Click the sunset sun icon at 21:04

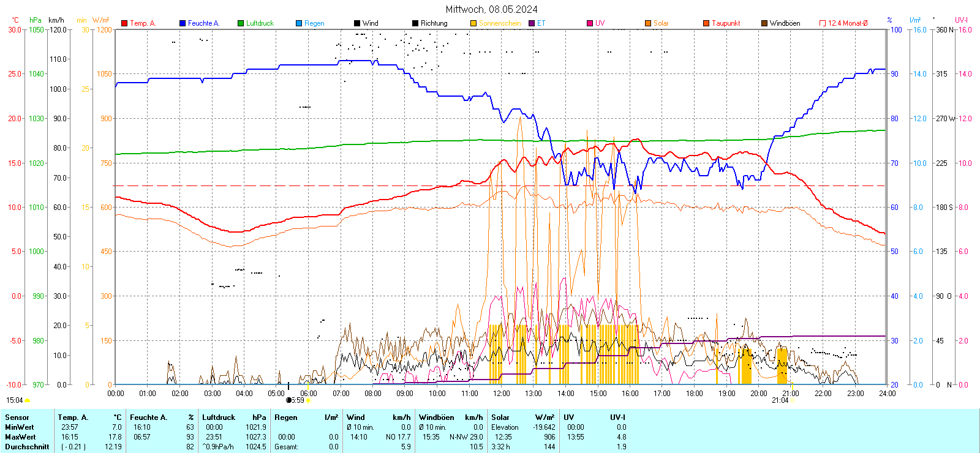coord(792,400)
